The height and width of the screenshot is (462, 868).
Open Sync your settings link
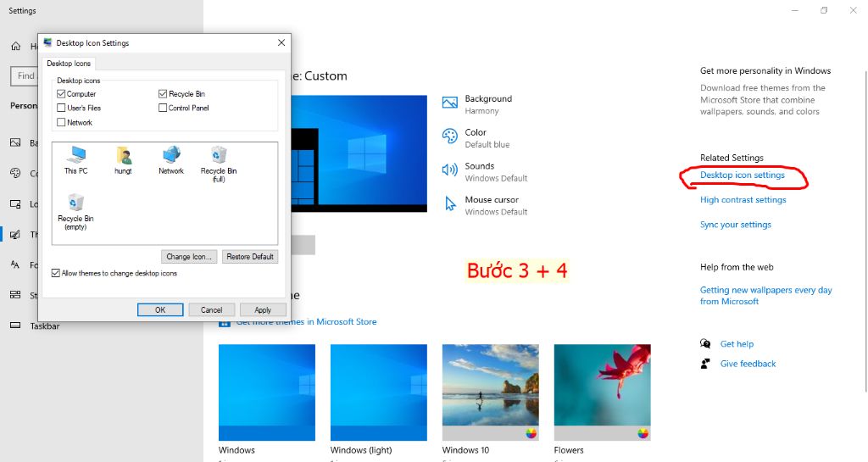(x=736, y=225)
